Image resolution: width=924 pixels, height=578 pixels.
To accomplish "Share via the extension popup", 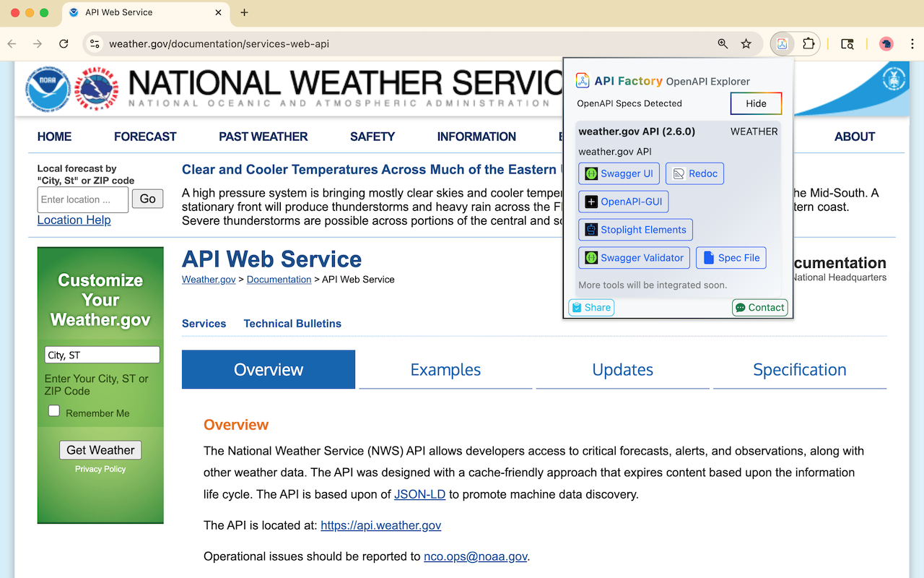I will point(591,307).
